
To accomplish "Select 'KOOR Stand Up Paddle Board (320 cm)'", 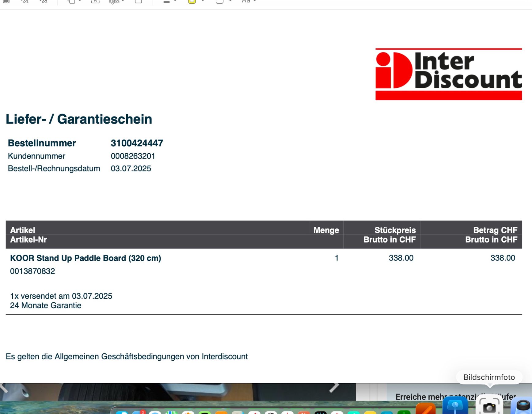I will click(x=85, y=258).
